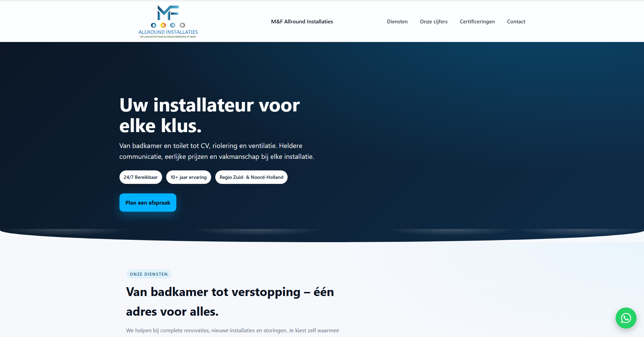
Task: Select the orange flame icon in the logo
Action: pos(163,25)
